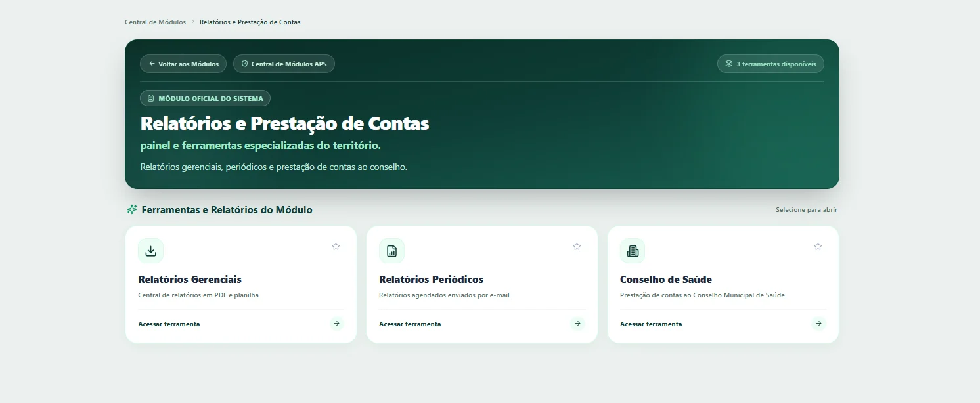980x403 pixels.
Task: Open Central de Módulos APS button
Action: click(284, 64)
